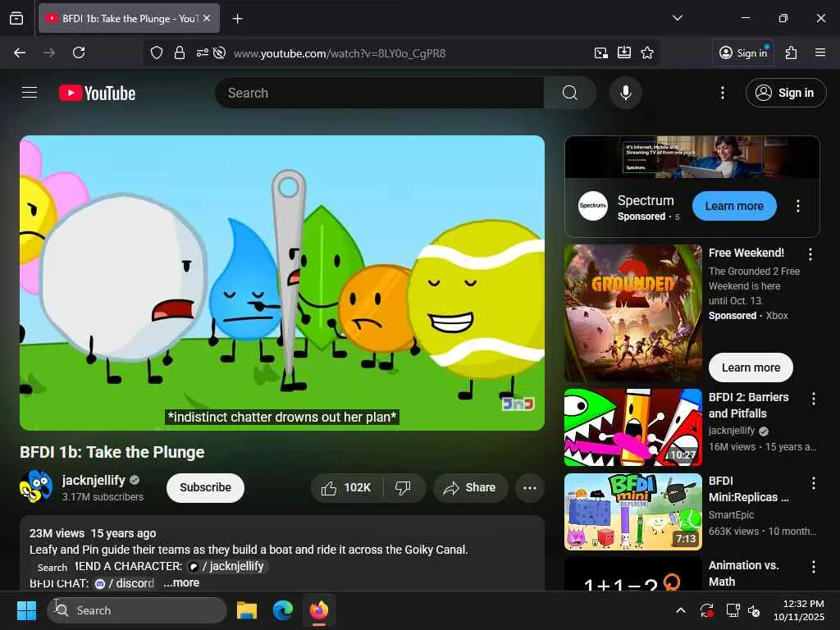The image size is (840, 630).
Task: Show site security padlock info
Action: [x=180, y=52]
